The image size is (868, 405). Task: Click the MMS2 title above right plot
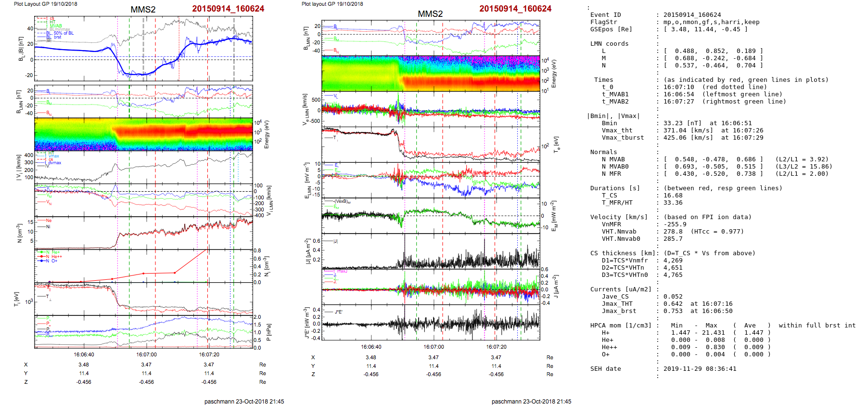(430, 14)
